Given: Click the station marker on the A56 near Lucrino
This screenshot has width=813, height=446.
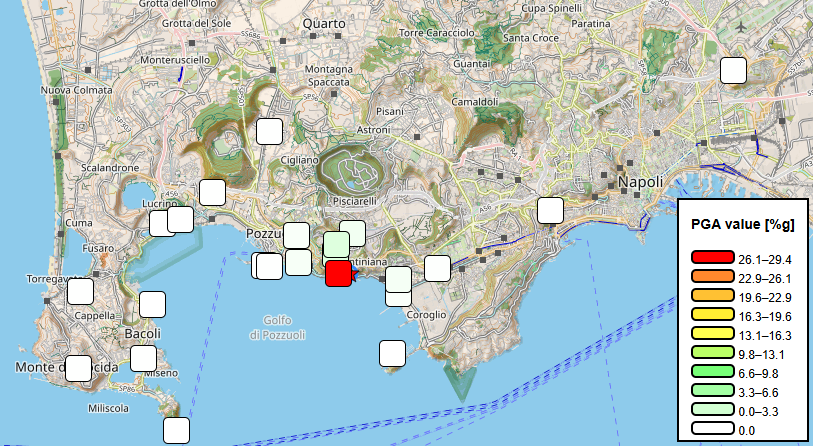Looking at the screenshot, I should click(213, 192).
